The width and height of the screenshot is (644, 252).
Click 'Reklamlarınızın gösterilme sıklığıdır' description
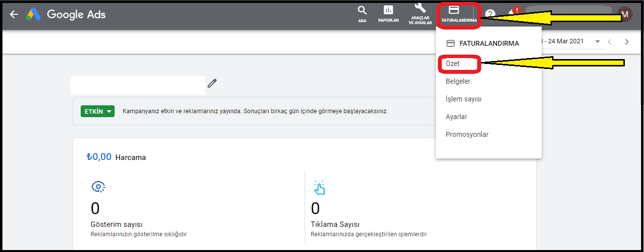139,234
